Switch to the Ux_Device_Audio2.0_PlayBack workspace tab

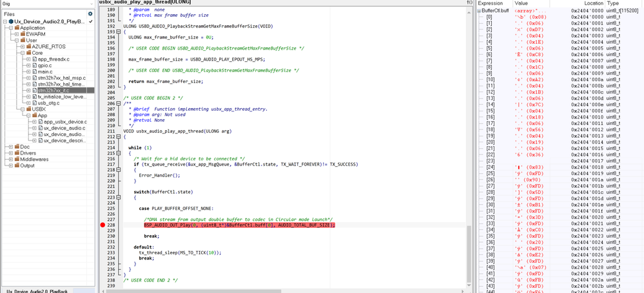(37, 290)
